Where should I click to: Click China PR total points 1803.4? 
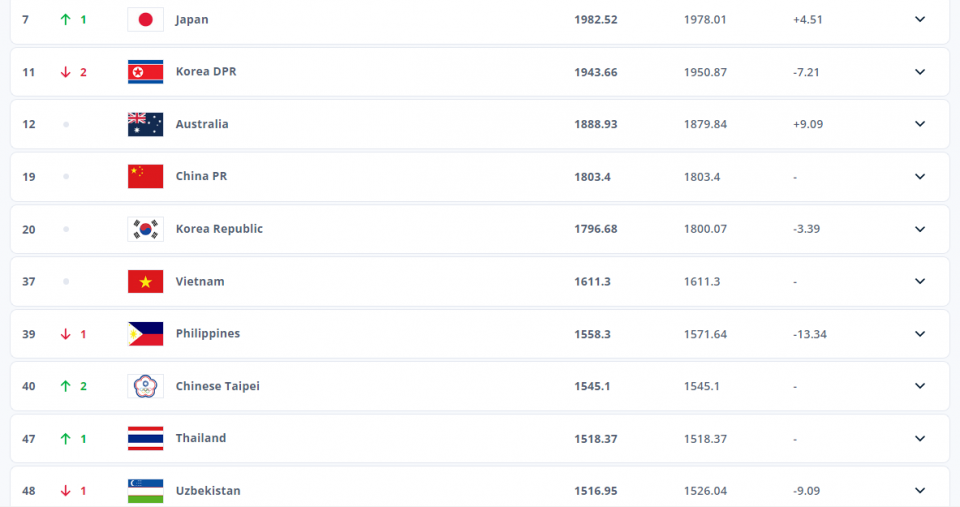click(592, 177)
